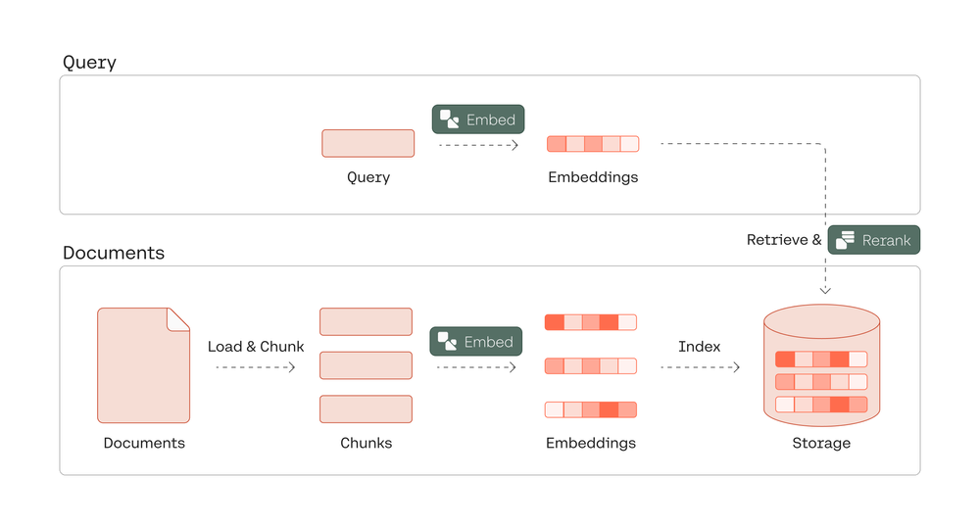The width and height of the screenshot is (980, 527).
Task: Click the Retrieve & text label
Action: [784, 240]
